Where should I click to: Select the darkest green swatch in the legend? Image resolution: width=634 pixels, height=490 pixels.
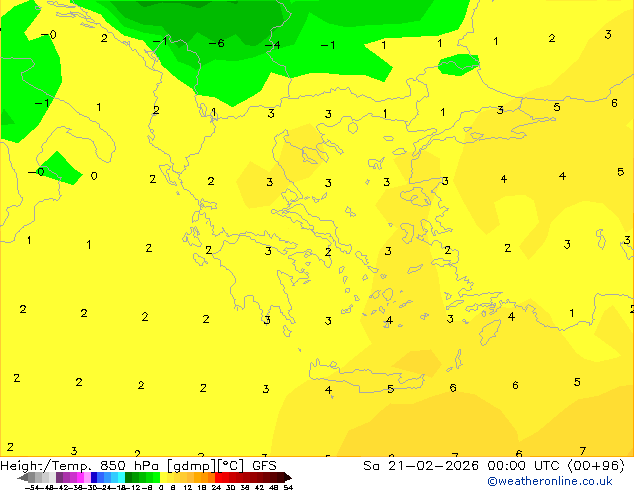coord(128,477)
